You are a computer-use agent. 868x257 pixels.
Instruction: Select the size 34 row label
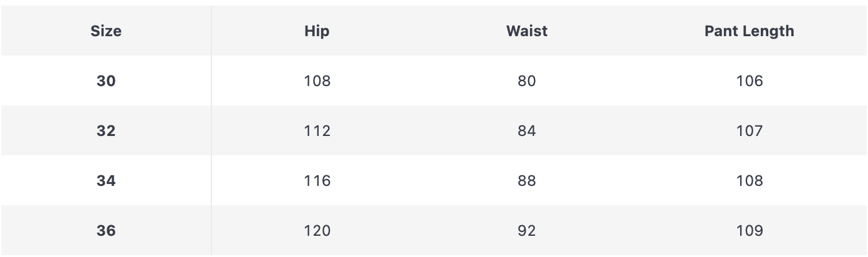click(x=106, y=181)
